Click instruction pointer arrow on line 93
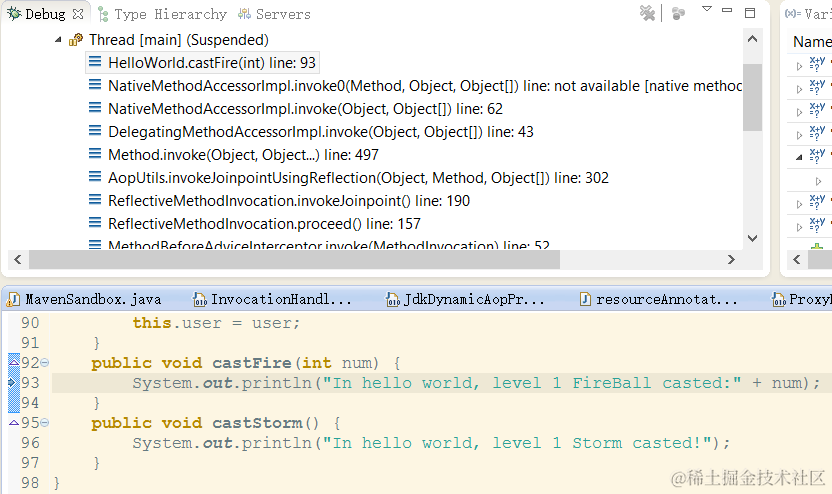Viewport: 832px width, 494px height. click(x=14, y=383)
